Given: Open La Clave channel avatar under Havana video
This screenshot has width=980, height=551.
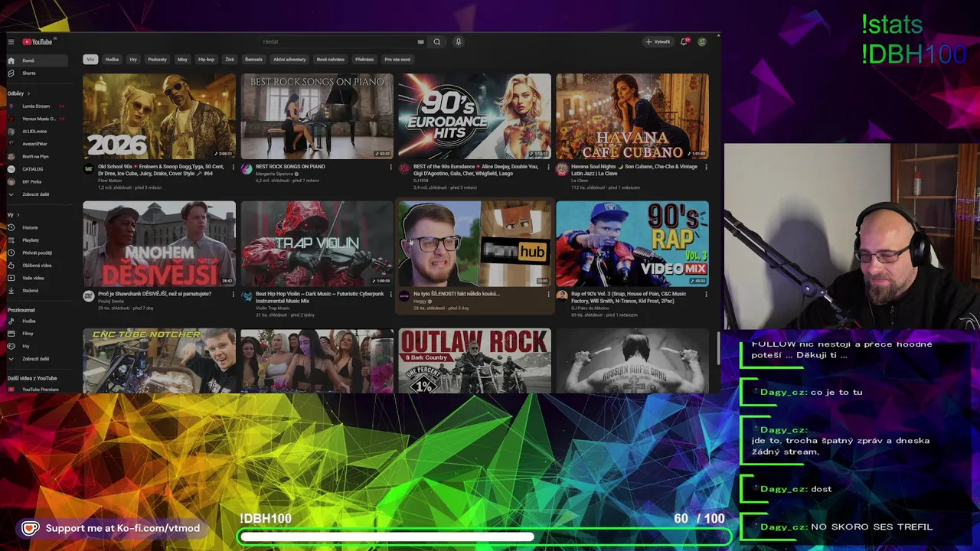Looking at the screenshot, I should click(562, 168).
